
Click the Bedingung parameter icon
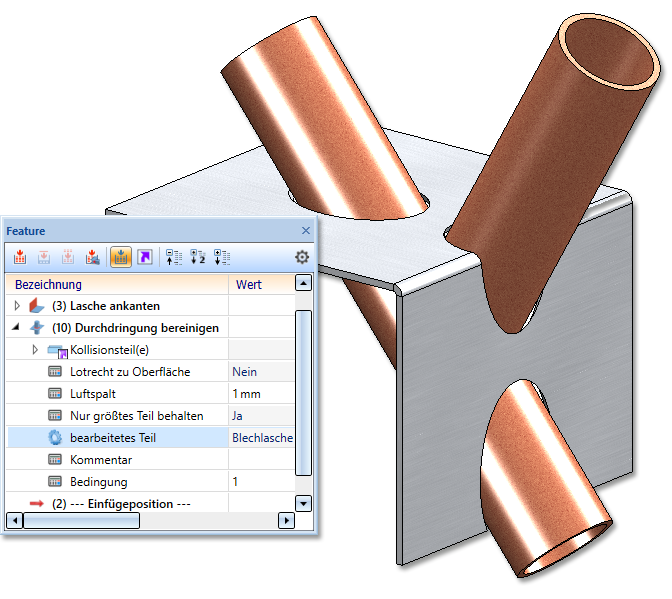click(x=55, y=482)
